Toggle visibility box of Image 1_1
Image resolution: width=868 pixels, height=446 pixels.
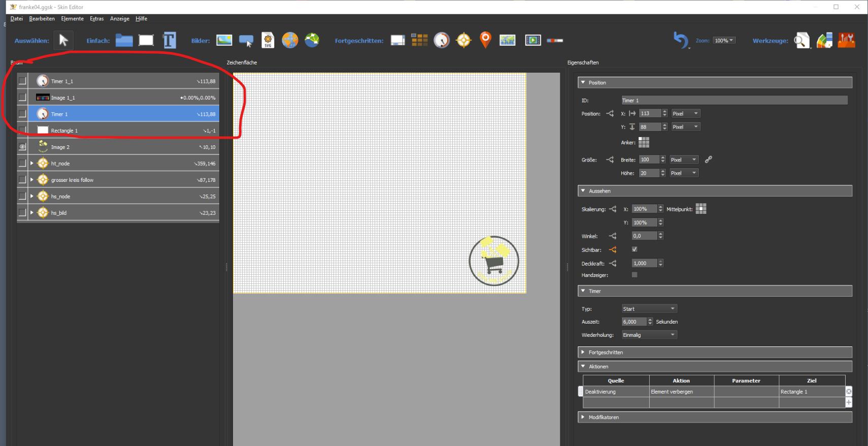tap(22, 97)
